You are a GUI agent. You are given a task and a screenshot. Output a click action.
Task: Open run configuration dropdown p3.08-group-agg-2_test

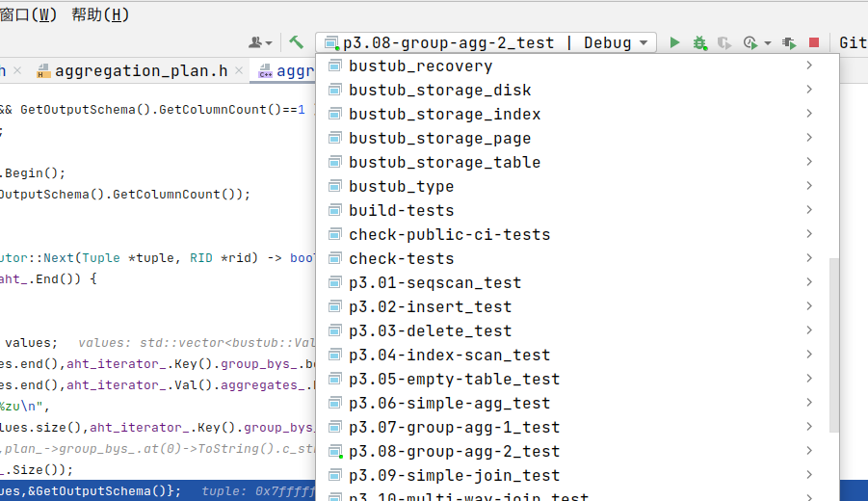pos(487,42)
